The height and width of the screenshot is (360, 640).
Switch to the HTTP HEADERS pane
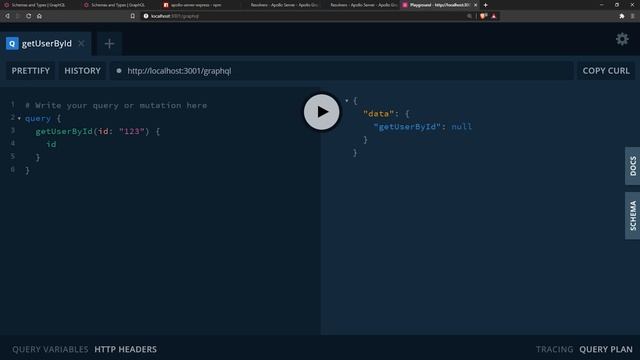pyautogui.click(x=125, y=349)
